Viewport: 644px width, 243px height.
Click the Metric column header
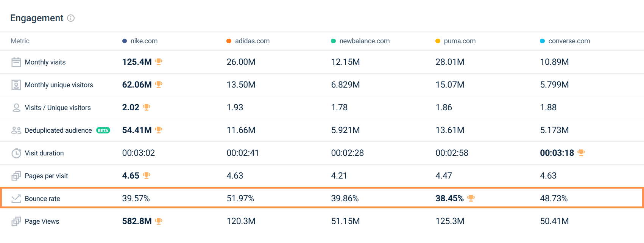[x=20, y=41]
